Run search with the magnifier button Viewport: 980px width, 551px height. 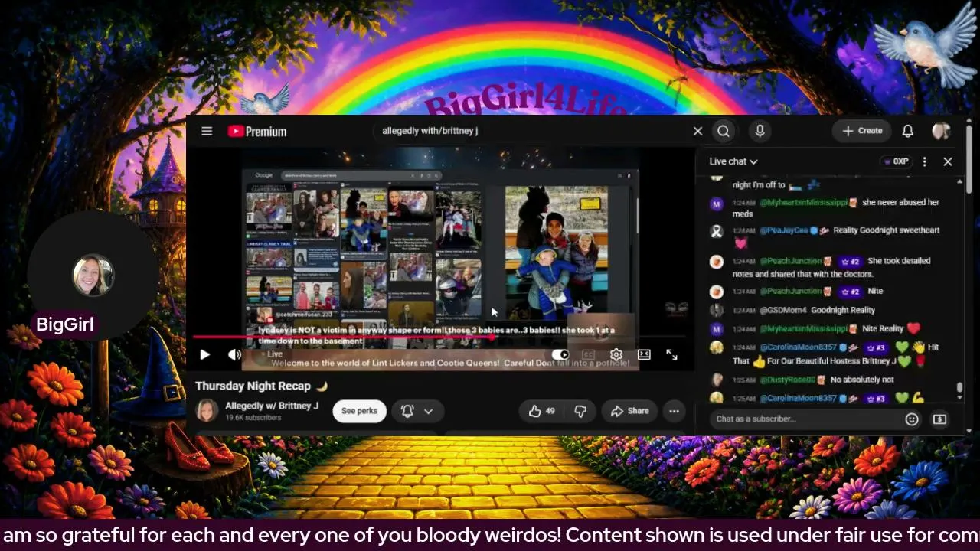(724, 131)
